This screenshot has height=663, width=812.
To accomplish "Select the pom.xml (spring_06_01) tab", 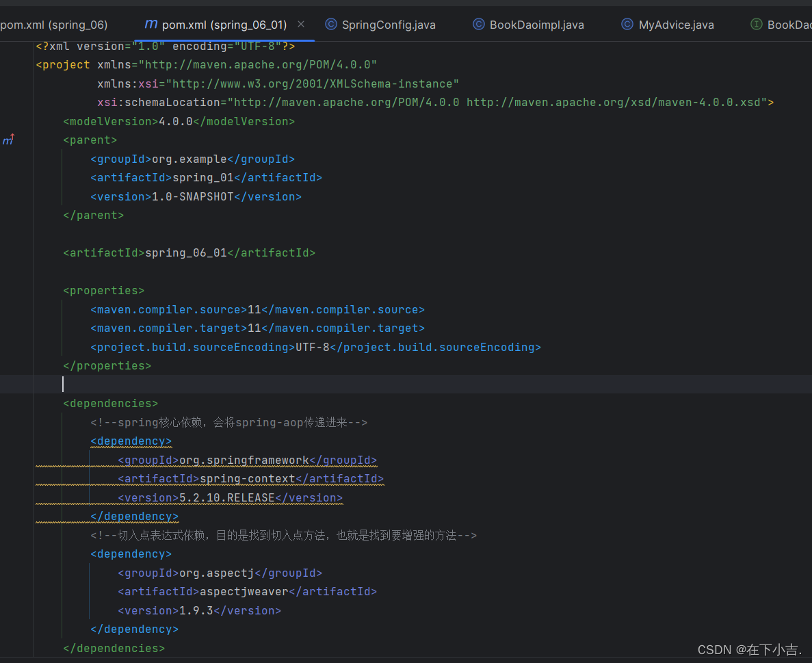I will click(x=224, y=25).
